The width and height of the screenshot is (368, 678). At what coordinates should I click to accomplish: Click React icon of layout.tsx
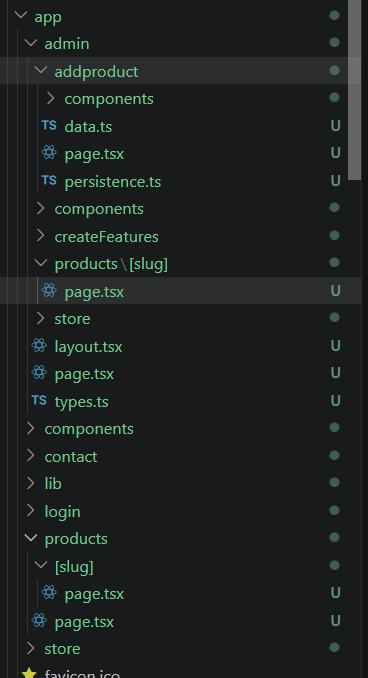(39, 345)
